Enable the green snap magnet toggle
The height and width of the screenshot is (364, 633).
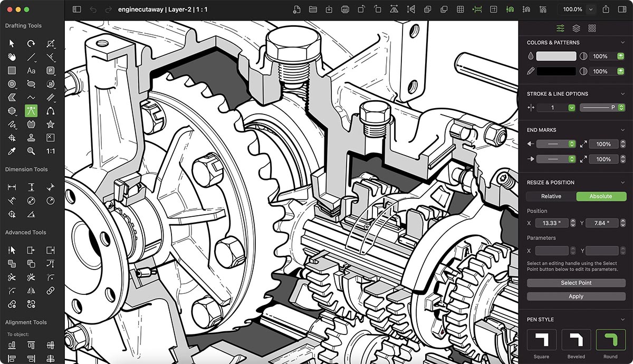[510, 9]
